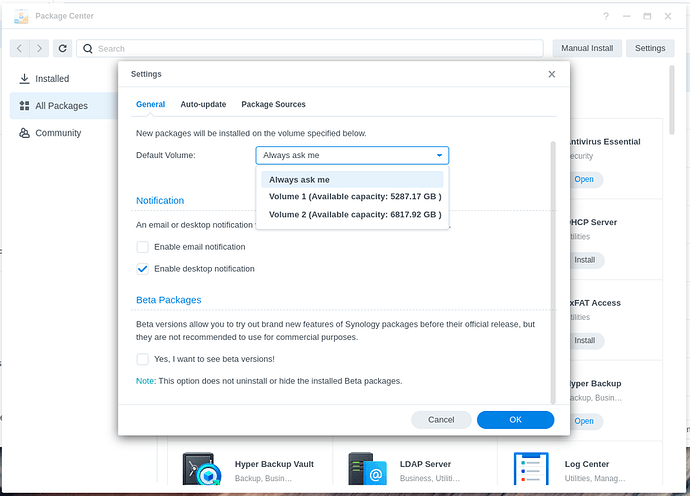Go forward with the right arrow button

pos(39,48)
